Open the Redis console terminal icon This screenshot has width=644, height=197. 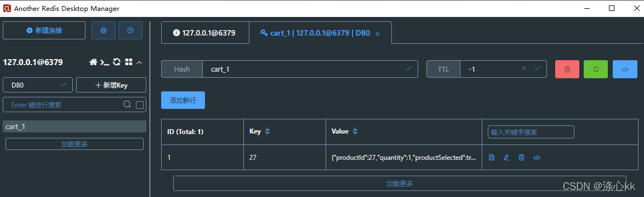click(x=105, y=62)
